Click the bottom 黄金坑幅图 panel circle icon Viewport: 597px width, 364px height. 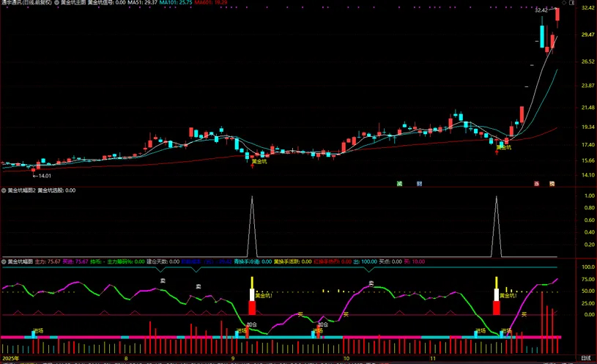coord(4,261)
